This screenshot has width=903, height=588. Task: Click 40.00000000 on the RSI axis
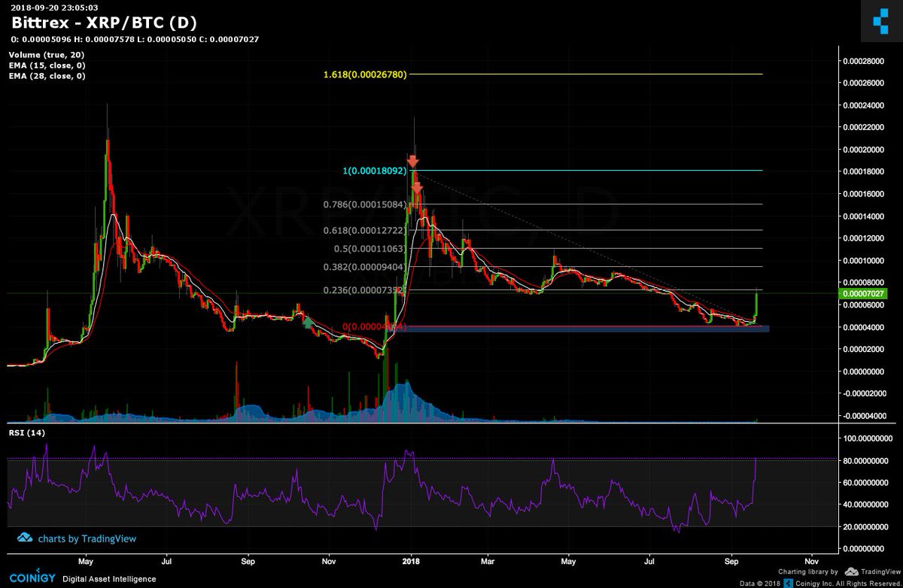click(x=867, y=505)
